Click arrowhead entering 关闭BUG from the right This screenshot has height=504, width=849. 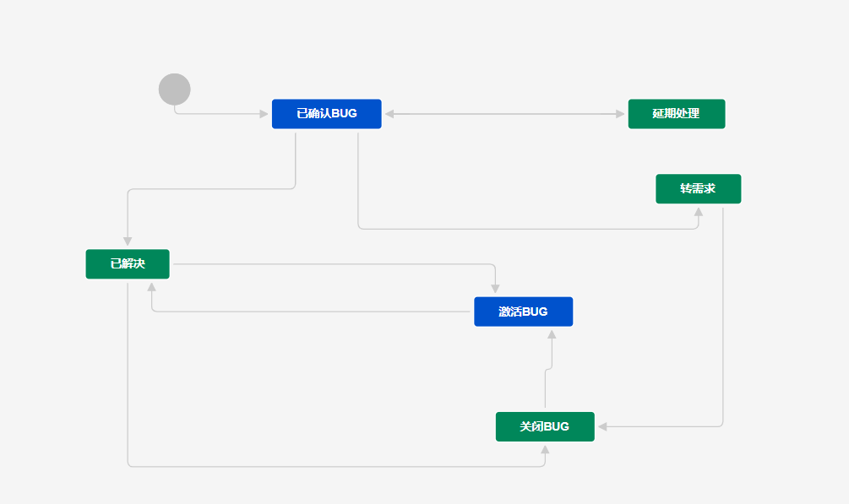tap(602, 426)
